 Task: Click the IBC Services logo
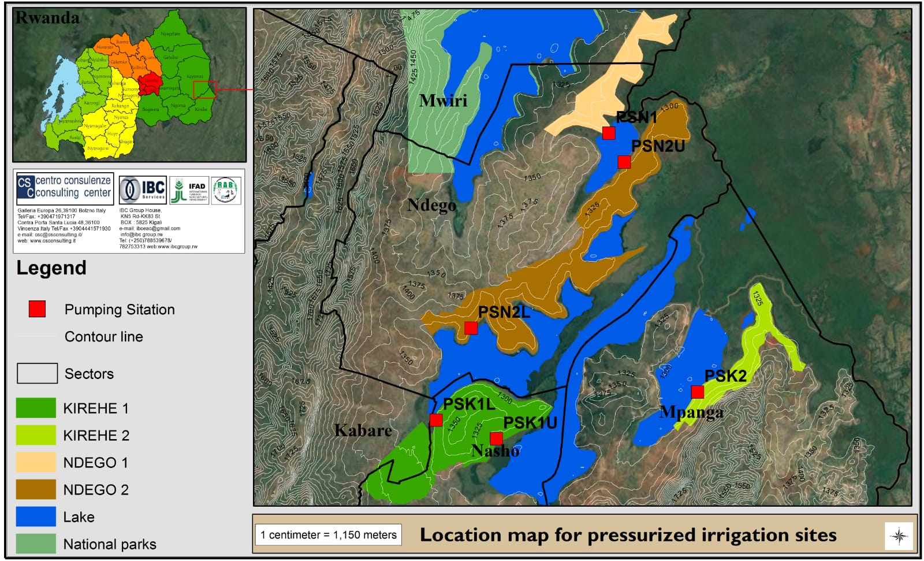tap(143, 190)
